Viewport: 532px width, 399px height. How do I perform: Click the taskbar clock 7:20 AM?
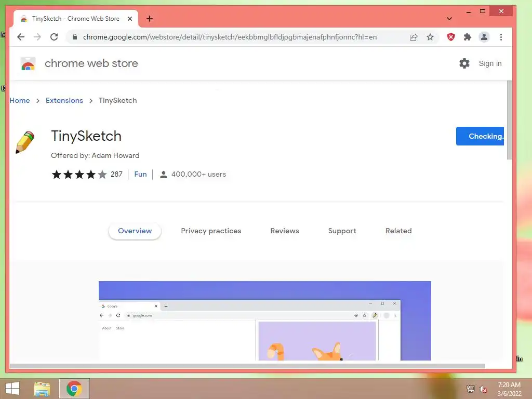(509, 385)
